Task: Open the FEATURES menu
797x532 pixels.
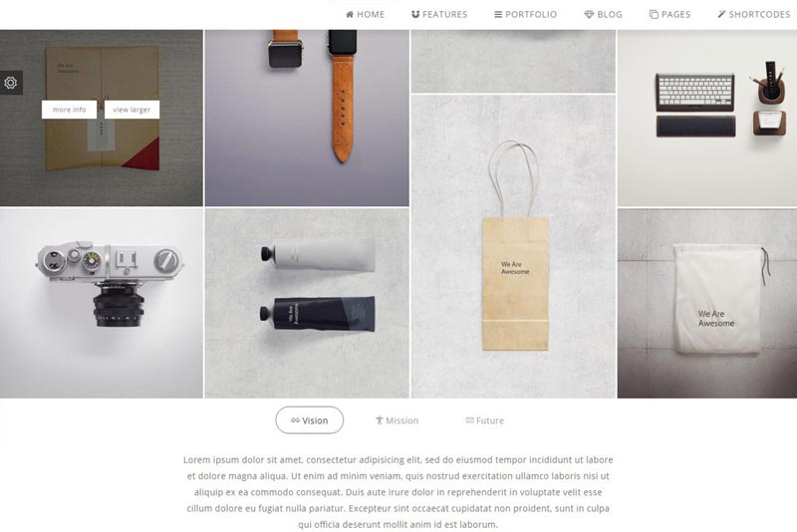Action: [439, 14]
